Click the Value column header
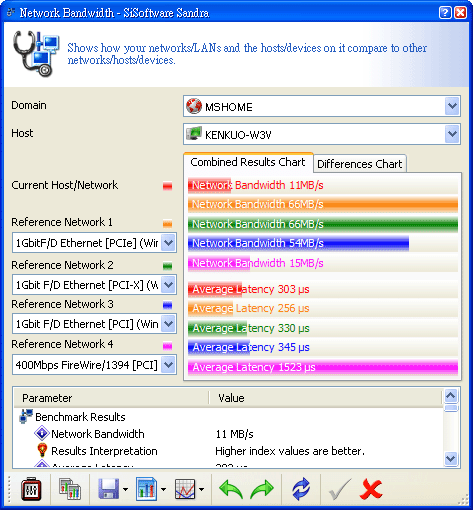The image size is (473, 510). (326, 398)
